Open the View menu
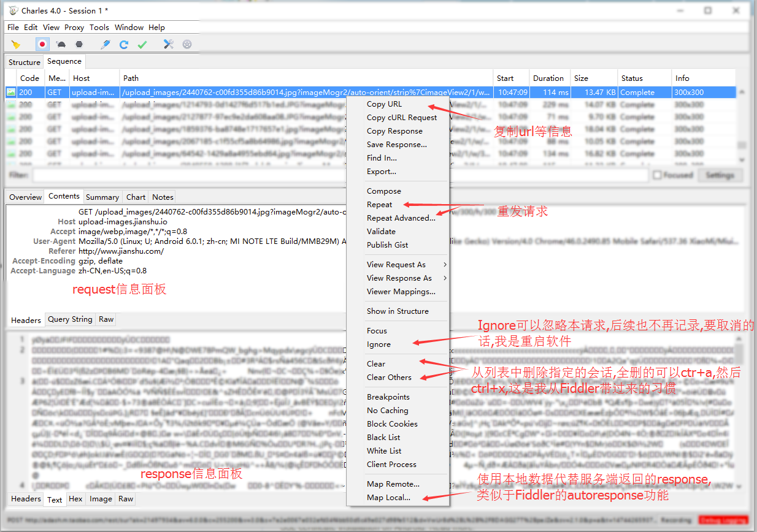Viewport: 757px width, 532px height. pyautogui.click(x=52, y=27)
